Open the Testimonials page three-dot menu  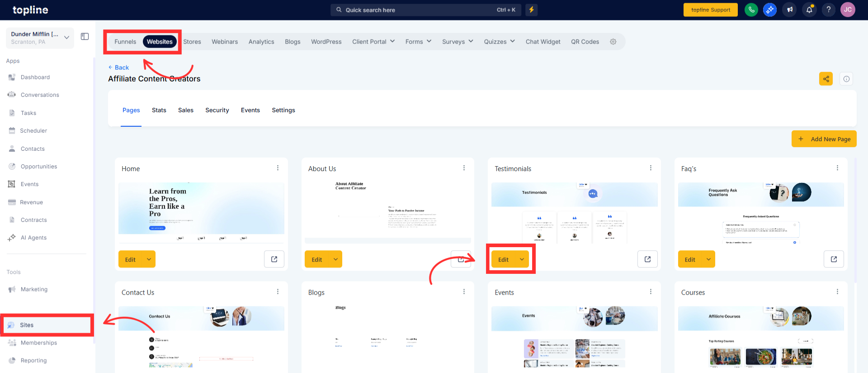point(651,168)
